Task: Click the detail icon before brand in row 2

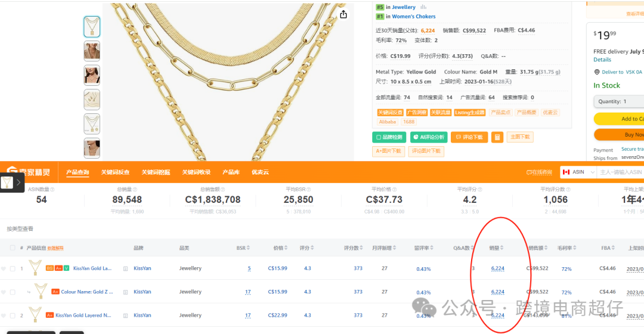Action: pos(125,316)
